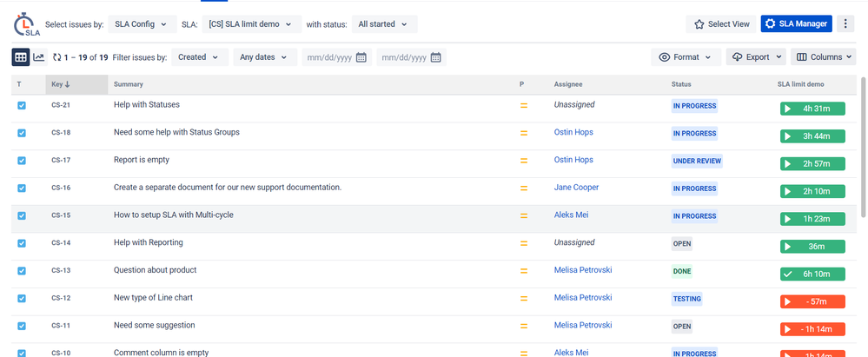Click the 4h 31m SLA timer badge
This screenshot has width=868, height=357.
tap(812, 109)
